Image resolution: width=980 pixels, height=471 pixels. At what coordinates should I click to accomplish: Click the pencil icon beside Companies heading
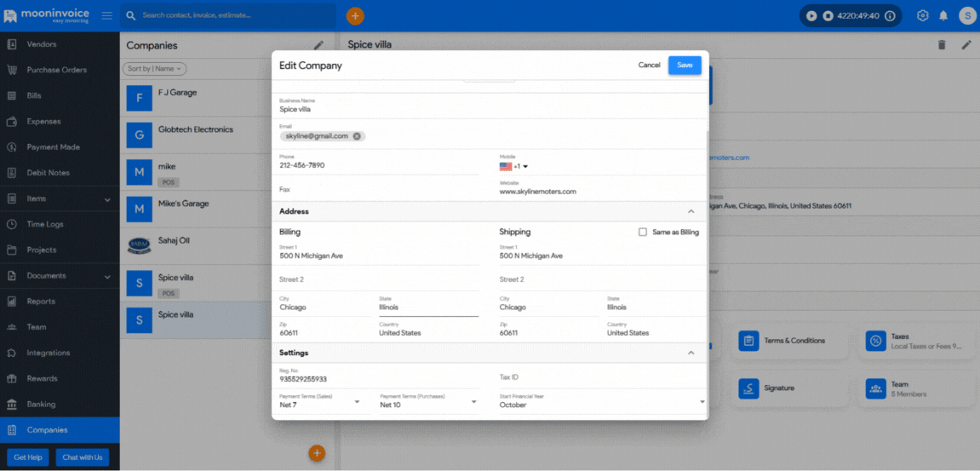(x=318, y=45)
